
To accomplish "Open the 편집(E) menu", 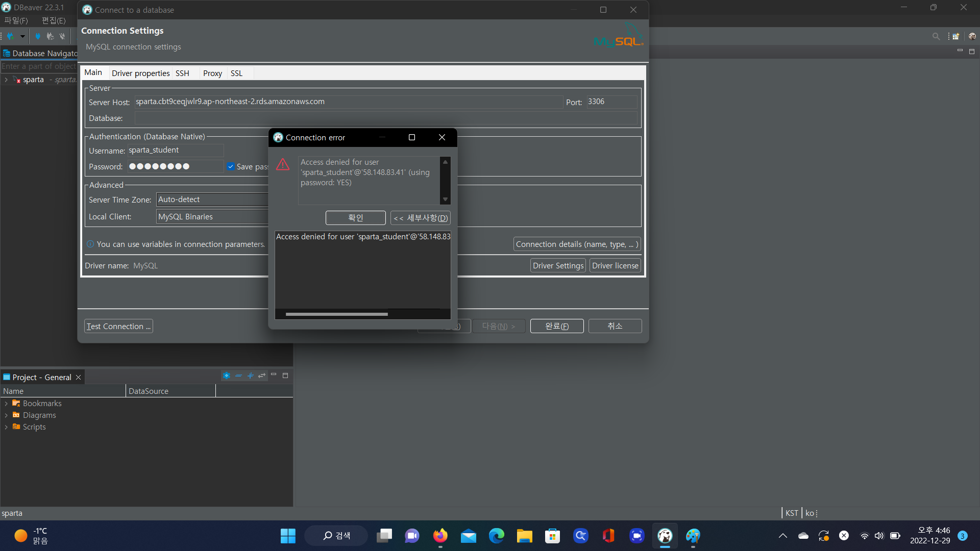I will click(54, 20).
